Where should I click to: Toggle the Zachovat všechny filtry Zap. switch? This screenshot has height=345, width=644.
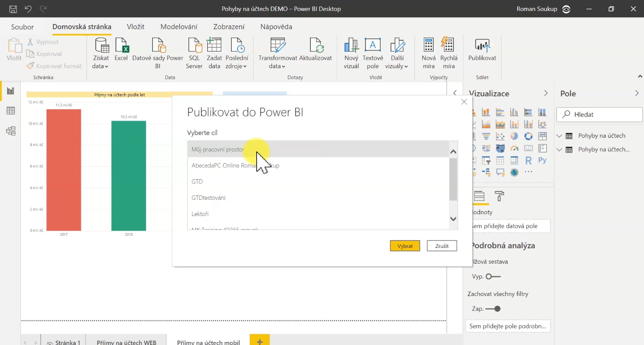click(493, 309)
